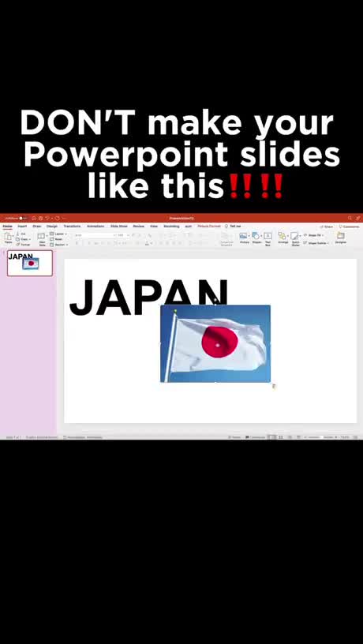Select the JAPAN slide thumbnail
Screen dimensions: 363x644
tap(29, 263)
